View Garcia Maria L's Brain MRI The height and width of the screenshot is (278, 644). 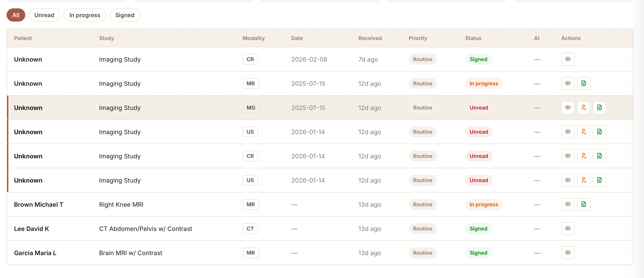click(568, 253)
